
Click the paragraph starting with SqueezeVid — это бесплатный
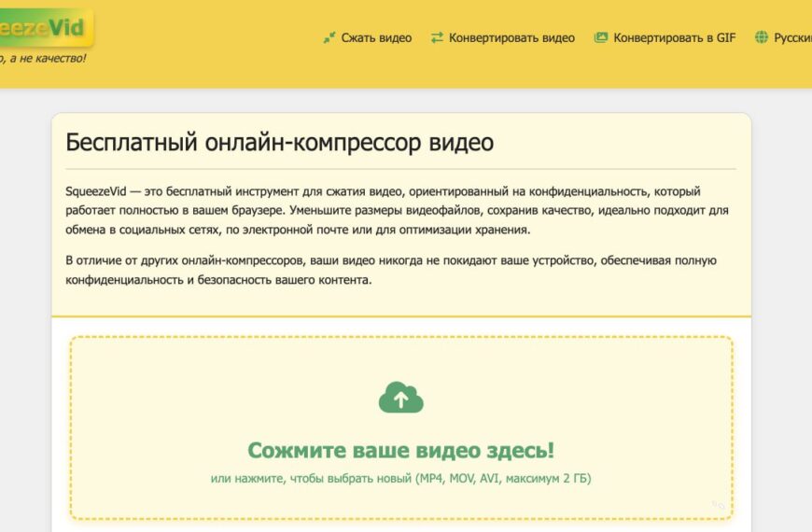click(x=398, y=210)
